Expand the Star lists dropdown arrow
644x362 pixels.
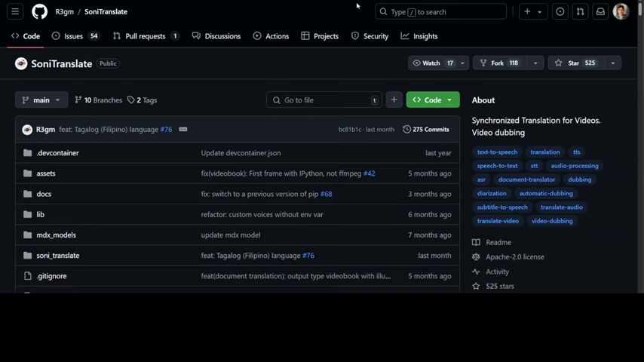click(613, 63)
